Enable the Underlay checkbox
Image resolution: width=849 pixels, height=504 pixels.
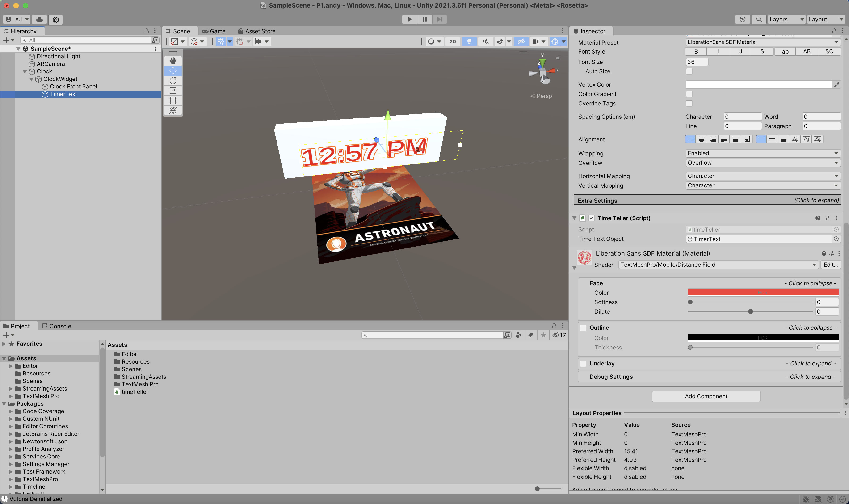pos(583,364)
